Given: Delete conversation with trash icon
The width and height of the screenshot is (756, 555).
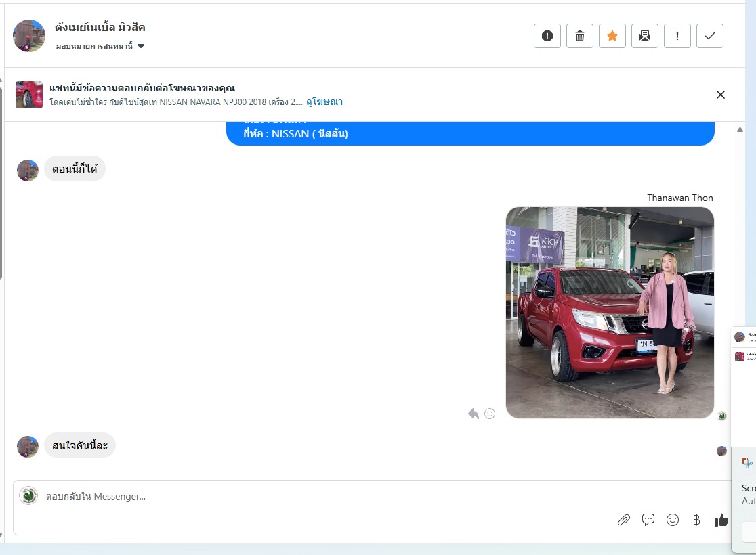Looking at the screenshot, I should (580, 36).
